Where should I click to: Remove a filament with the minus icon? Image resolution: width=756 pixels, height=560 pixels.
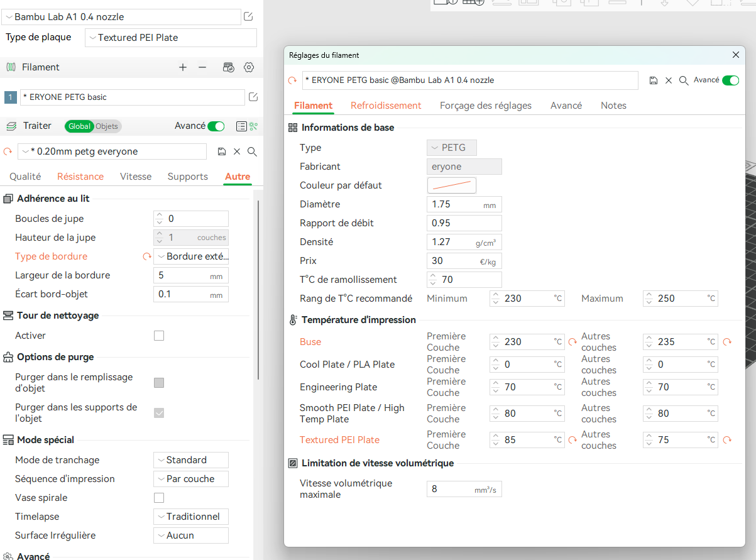pos(202,67)
